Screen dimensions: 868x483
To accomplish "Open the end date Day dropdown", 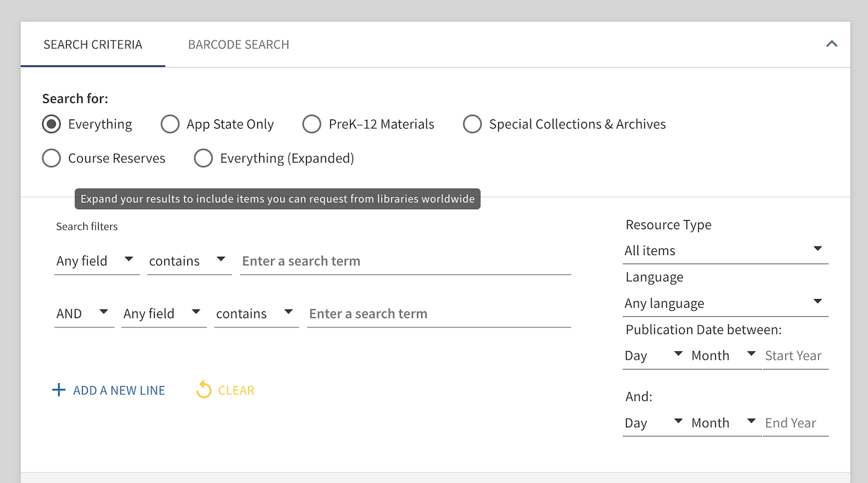I will click(x=655, y=424).
